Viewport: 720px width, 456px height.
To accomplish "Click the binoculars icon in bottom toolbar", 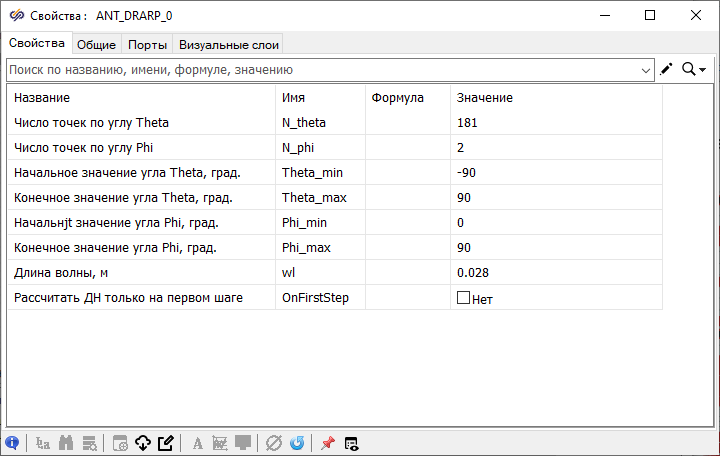I will pos(67,443).
